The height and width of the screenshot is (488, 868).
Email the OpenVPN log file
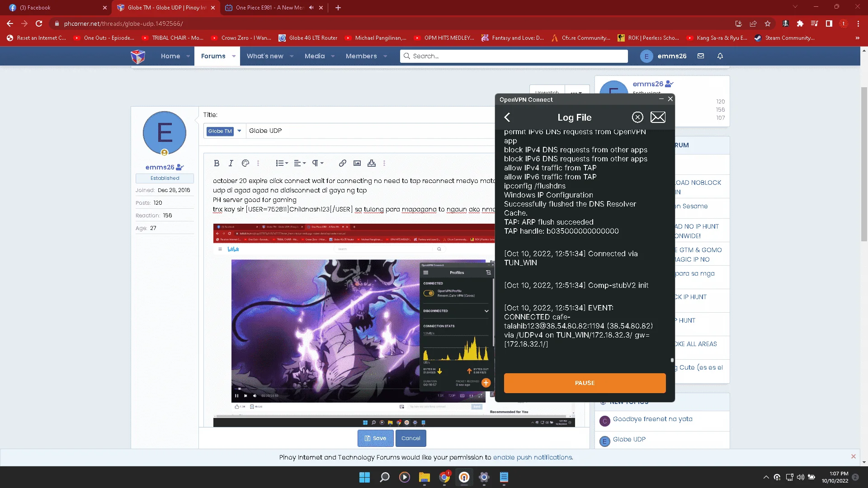tap(658, 117)
